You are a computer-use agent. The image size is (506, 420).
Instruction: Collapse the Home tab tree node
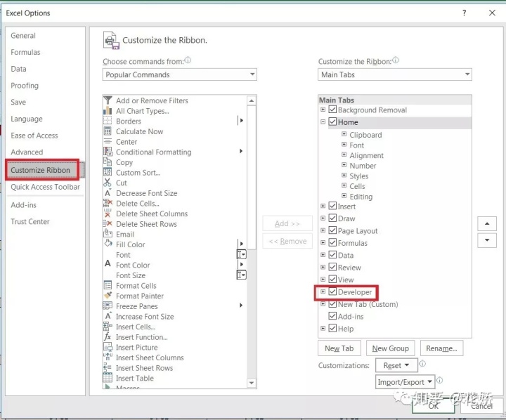323,122
